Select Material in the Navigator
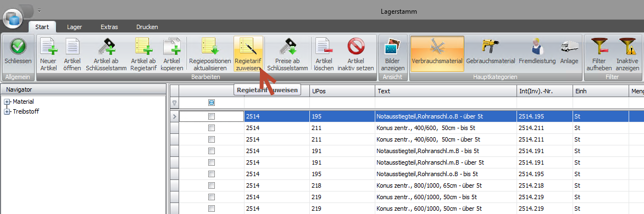This screenshot has height=214, width=644. pyautogui.click(x=24, y=102)
